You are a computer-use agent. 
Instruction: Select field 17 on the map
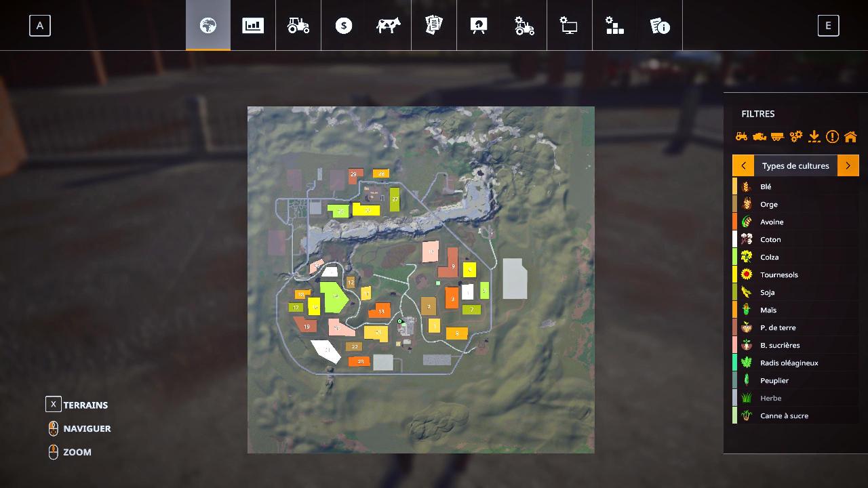point(295,308)
